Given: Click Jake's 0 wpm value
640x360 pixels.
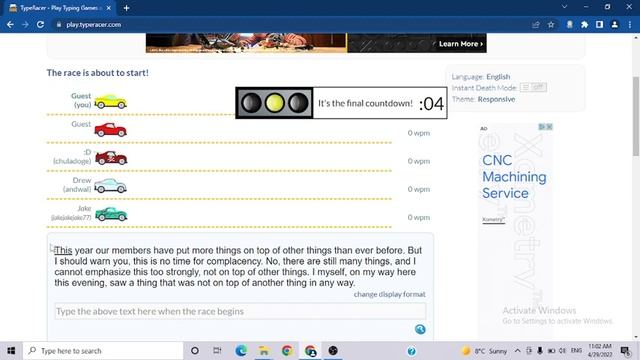Looking at the screenshot, I should [x=419, y=218].
